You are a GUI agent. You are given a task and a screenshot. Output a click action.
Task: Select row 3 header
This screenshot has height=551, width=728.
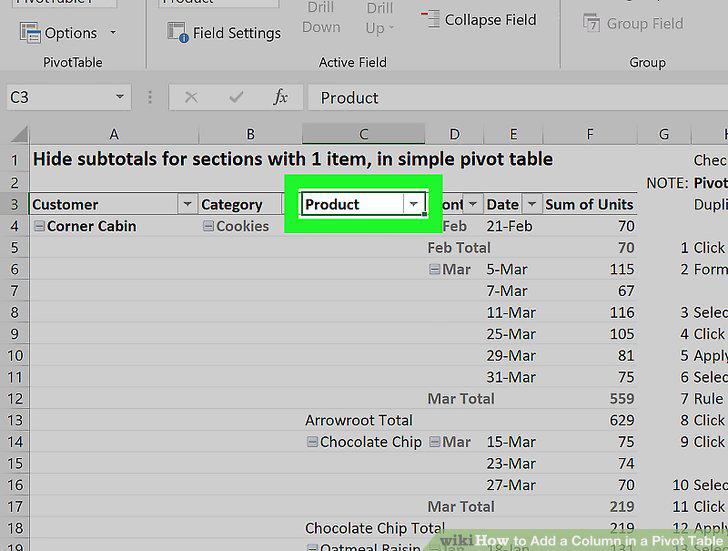tap(14, 204)
